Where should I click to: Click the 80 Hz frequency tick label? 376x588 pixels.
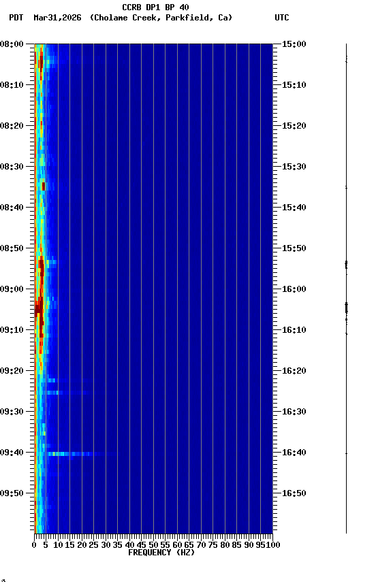tap(225, 545)
